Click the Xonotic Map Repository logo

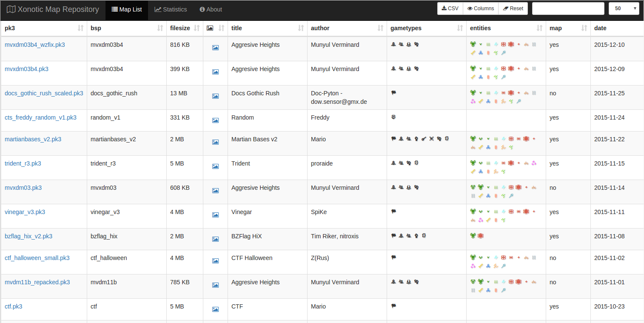[x=53, y=9]
